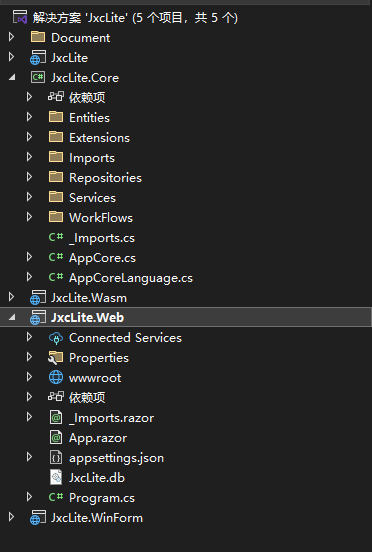This screenshot has height=552, width=372.
Task: Expand the JxcLite project node
Action: [12, 57]
